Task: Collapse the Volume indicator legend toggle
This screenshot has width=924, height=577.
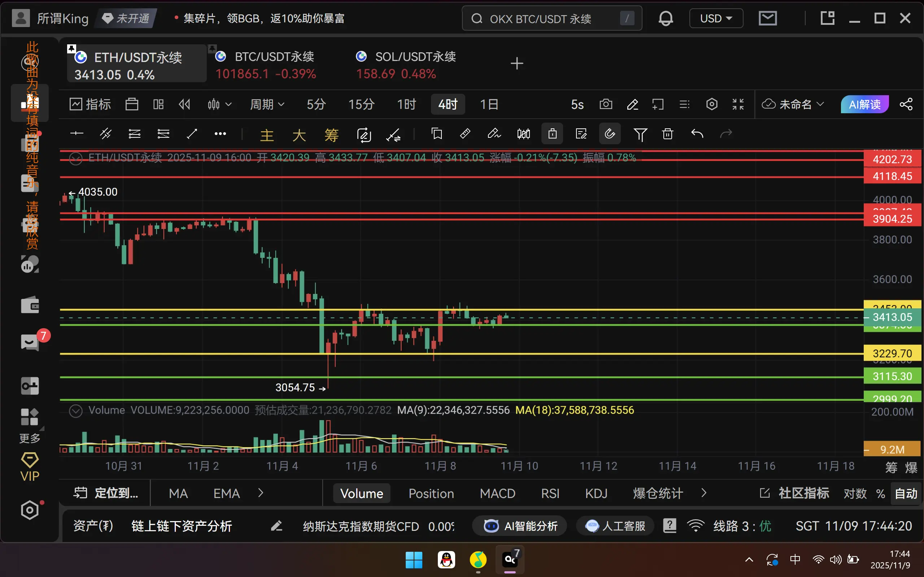Action: point(75,411)
